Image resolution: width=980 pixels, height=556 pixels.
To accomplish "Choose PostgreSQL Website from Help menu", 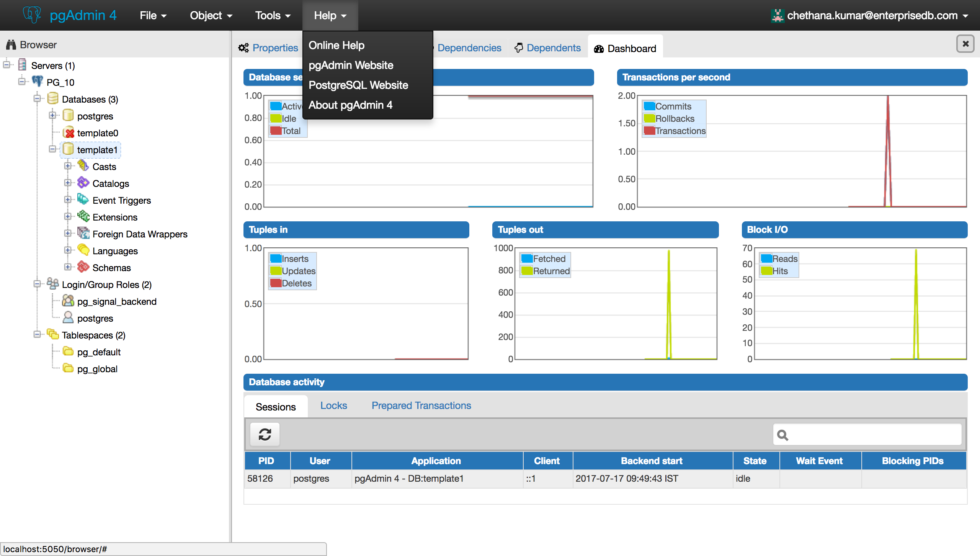I will coord(358,85).
